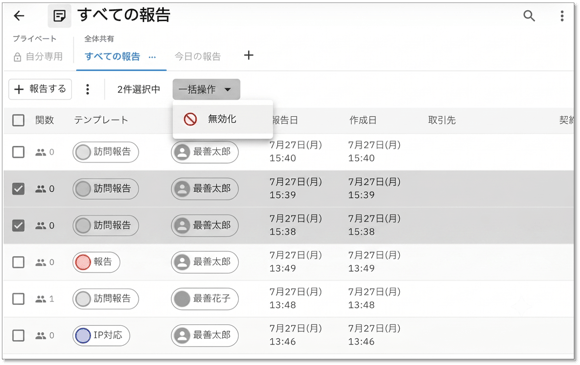Select the すべての報告 tab

[112, 57]
